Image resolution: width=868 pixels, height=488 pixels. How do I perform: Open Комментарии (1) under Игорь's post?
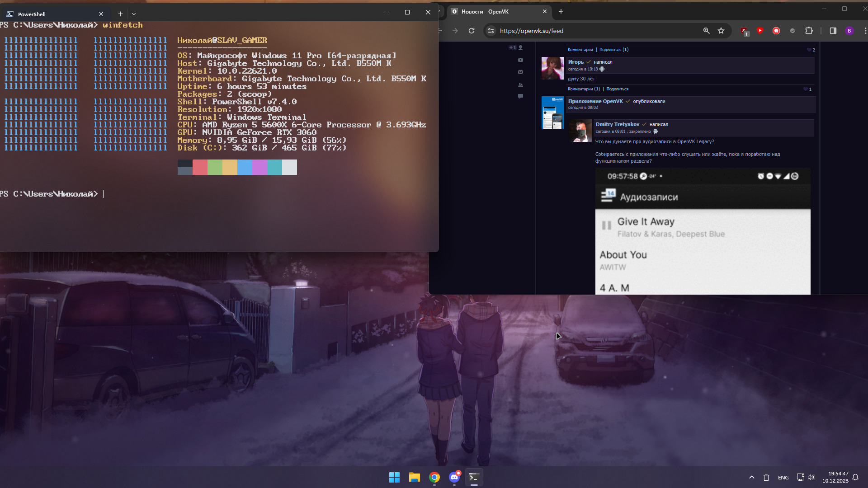[x=584, y=89]
